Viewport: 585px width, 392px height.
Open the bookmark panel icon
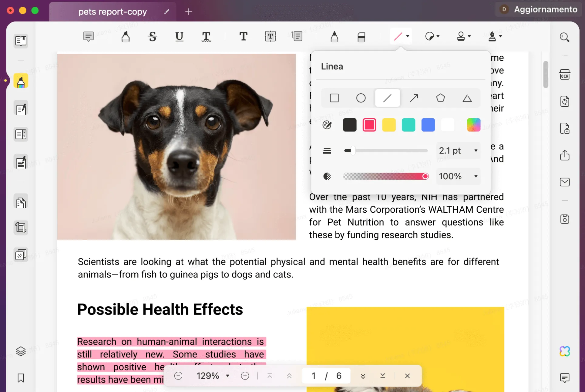tap(21, 378)
